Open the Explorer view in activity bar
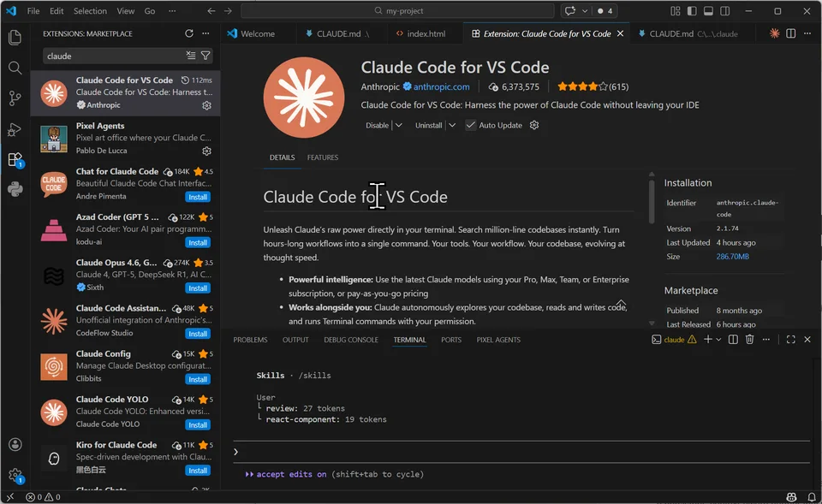This screenshot has height=504, width=822. [15, 37]
